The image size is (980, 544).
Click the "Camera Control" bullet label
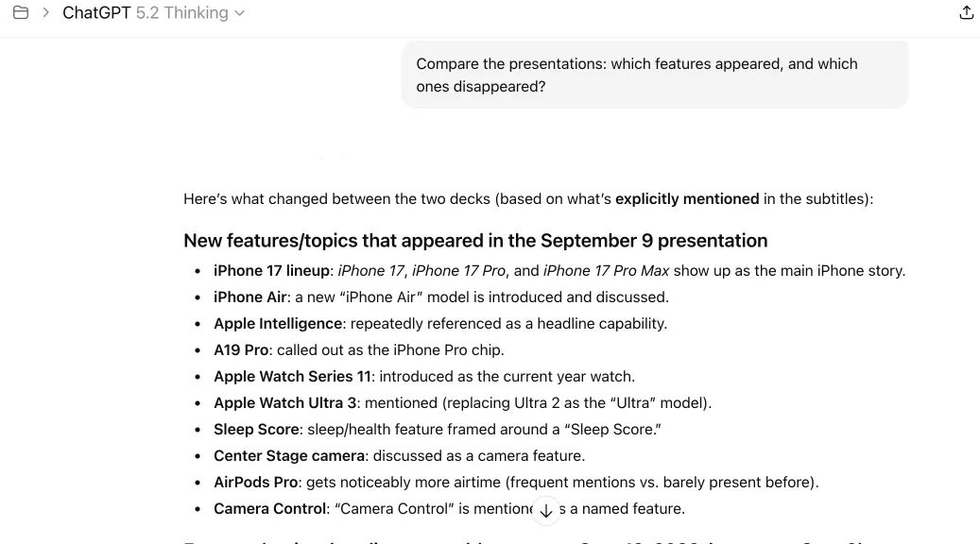269,509
